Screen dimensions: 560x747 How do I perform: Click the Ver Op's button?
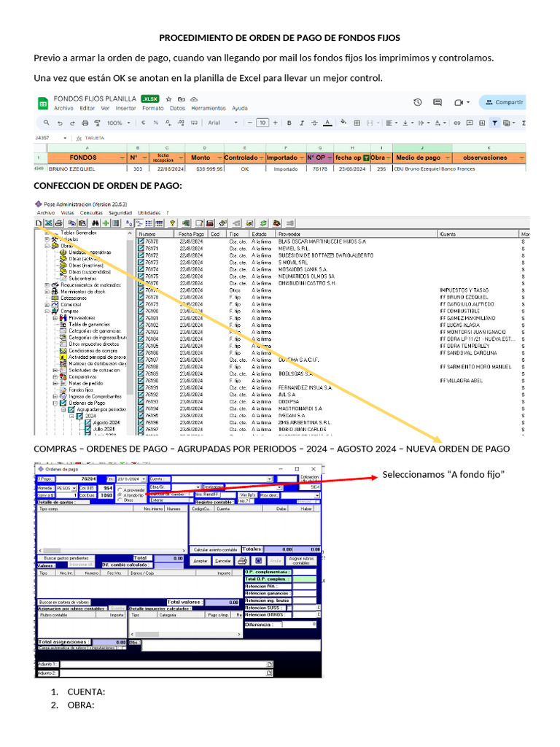(248, 495)
